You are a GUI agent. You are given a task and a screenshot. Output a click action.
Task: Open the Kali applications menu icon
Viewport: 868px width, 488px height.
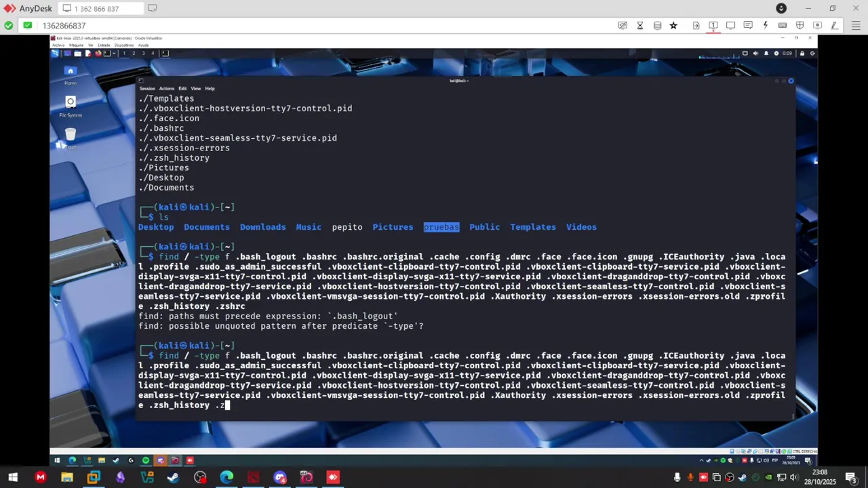56,53
